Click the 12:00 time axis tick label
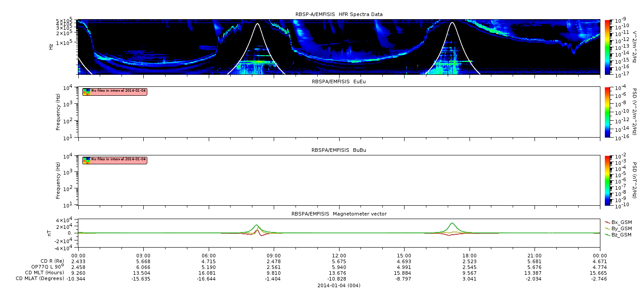The width and height of the screenshot is (644, 293). point(339,255)
